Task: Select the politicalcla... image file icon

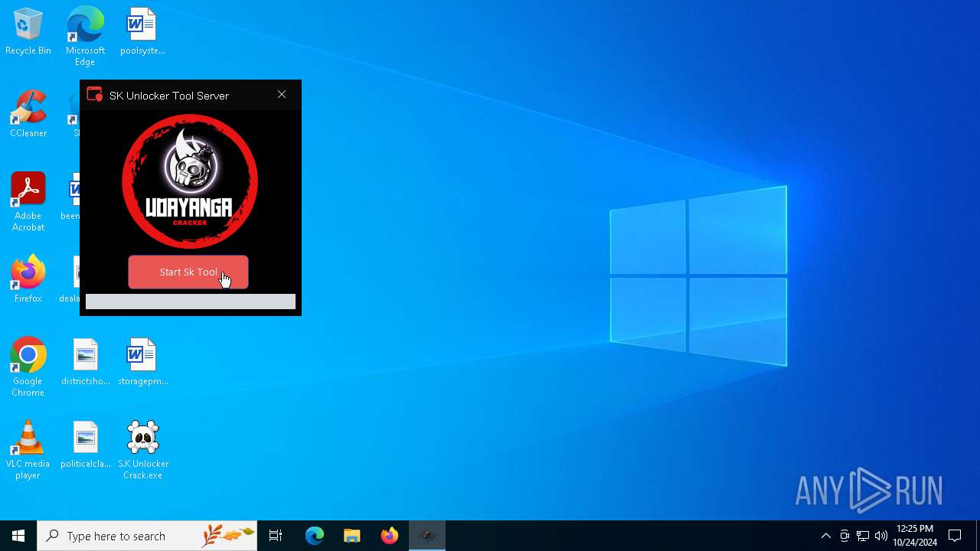Action: point(85,445)
